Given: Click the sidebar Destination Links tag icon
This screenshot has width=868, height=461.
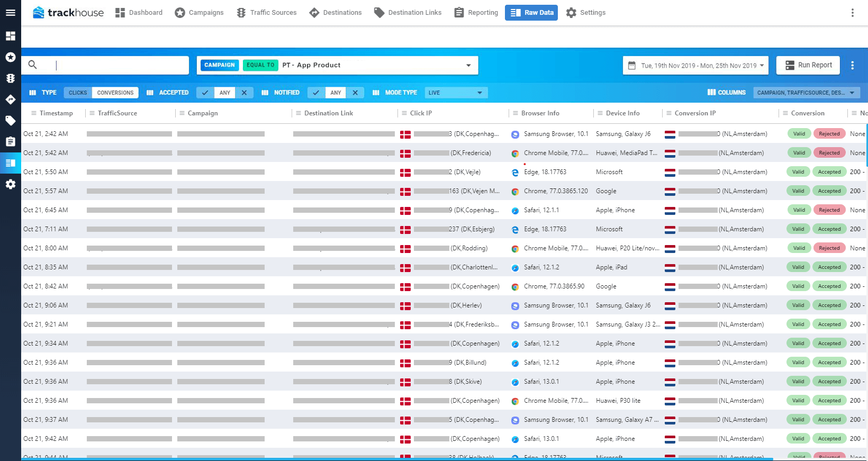Looking at the screenshot, I should click(x=10, y=121).
